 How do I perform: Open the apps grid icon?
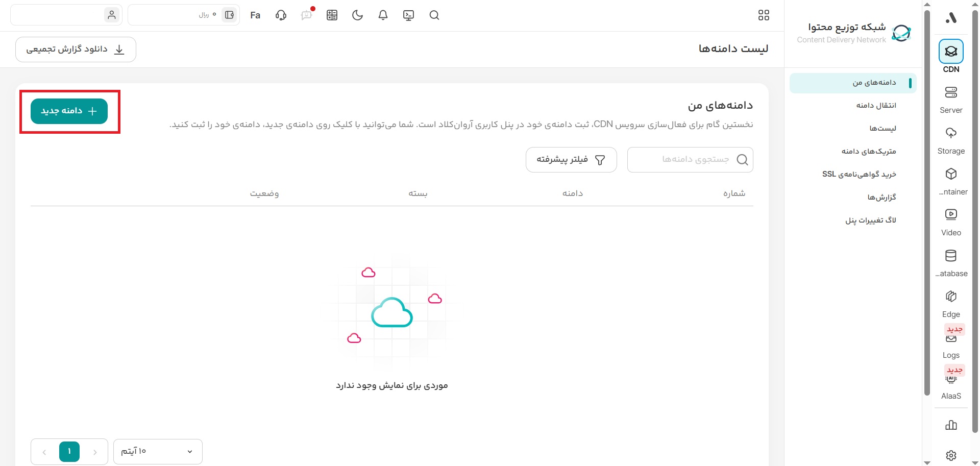[764, 15]
